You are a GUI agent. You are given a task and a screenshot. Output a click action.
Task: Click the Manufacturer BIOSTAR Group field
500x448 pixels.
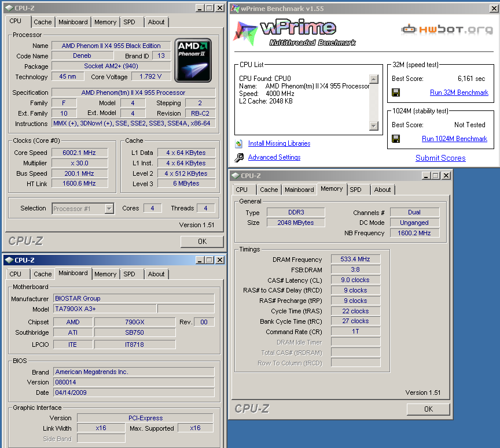tap(134, 298)
